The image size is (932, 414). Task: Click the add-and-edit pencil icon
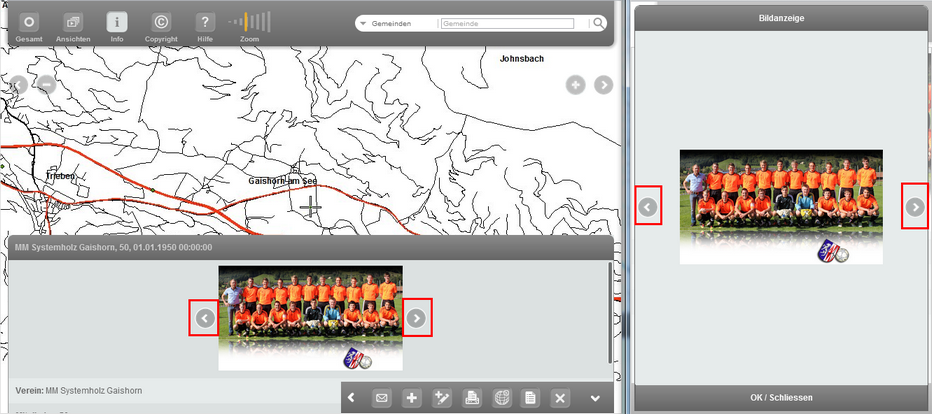(x=442, y=398)
